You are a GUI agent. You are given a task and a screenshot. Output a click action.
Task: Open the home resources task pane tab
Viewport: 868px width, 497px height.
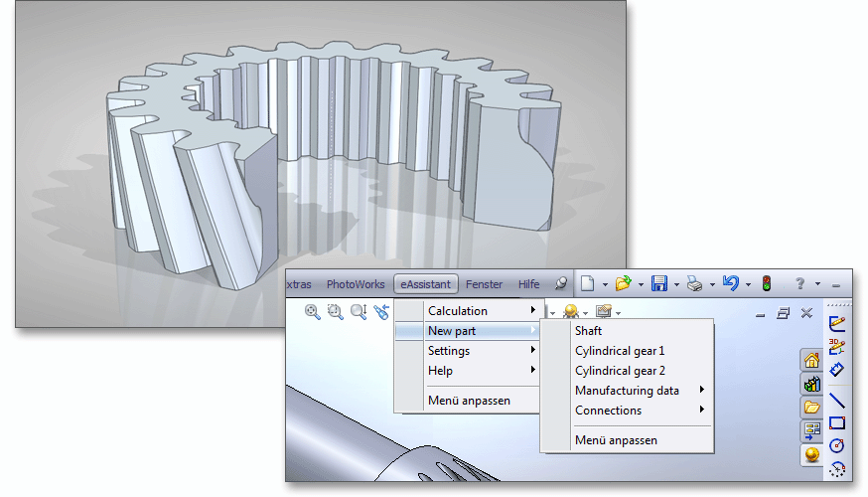(x=811, y=361)
